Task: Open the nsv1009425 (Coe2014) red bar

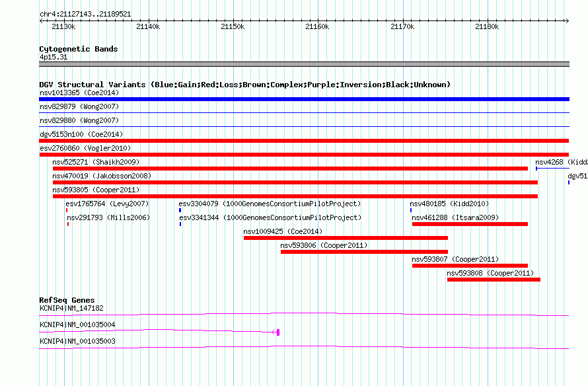Action: (x=346, y=238)
